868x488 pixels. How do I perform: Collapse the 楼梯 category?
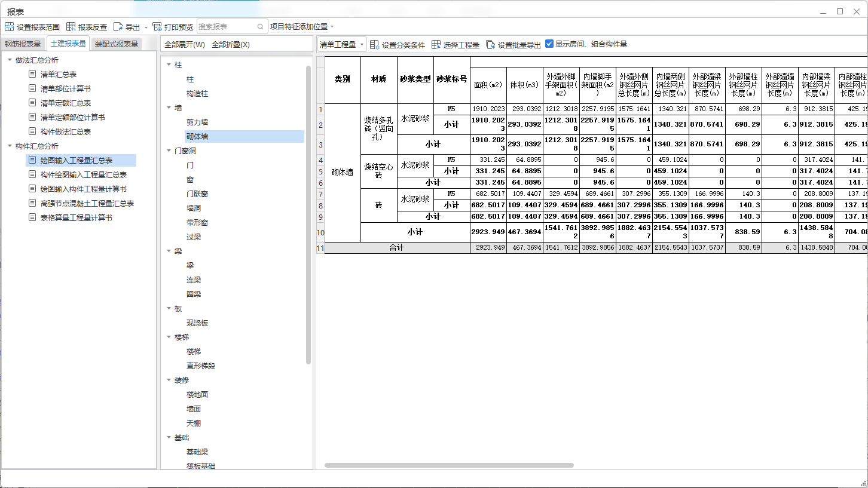[169, 337]
